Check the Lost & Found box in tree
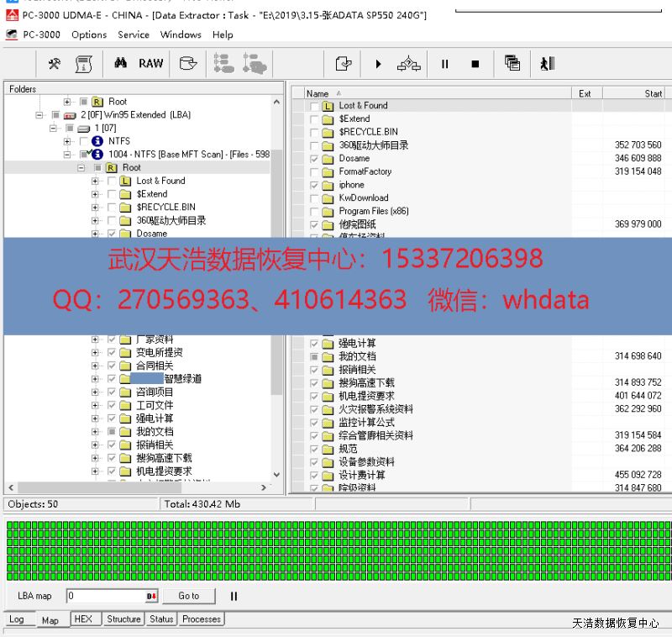 click(x=112, y=181)
